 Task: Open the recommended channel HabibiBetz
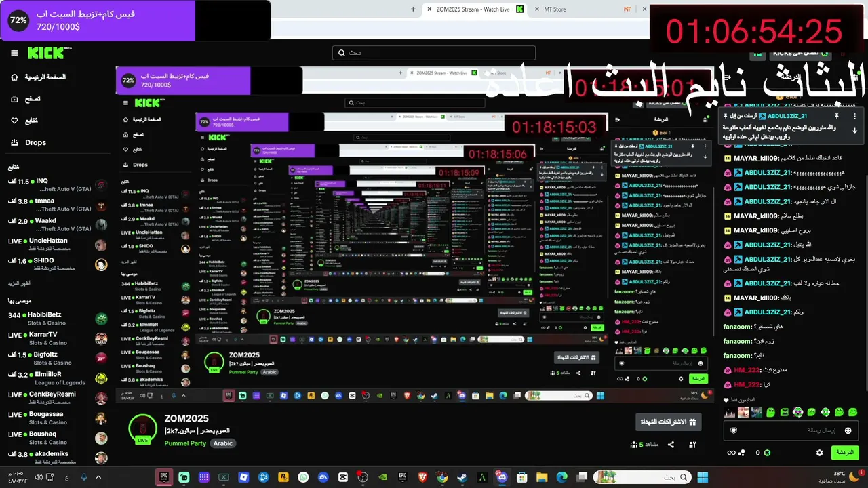coord(58,319)
